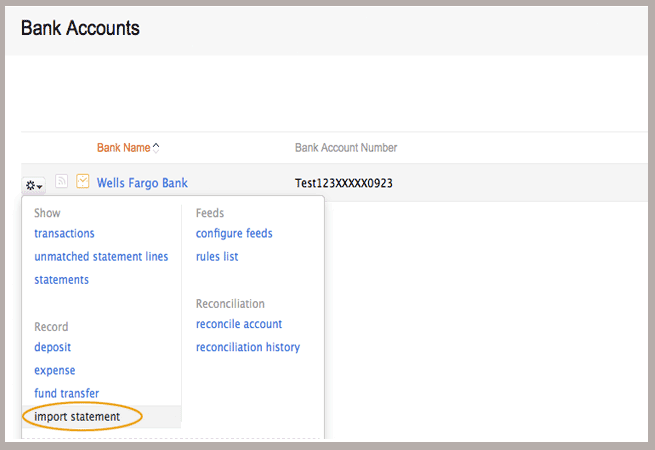The image size is (655, 450).
Task: Click the Reconciliation section heading
Action: tap(230, 303)
